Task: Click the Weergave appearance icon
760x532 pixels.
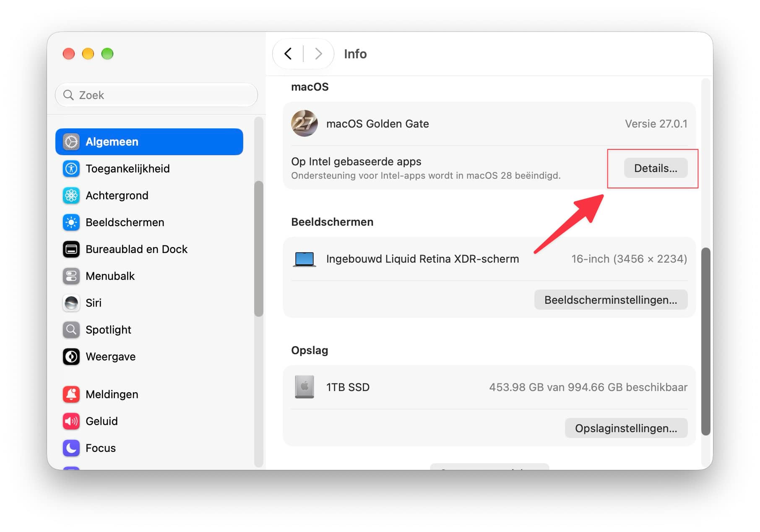Action: (71, 357)
